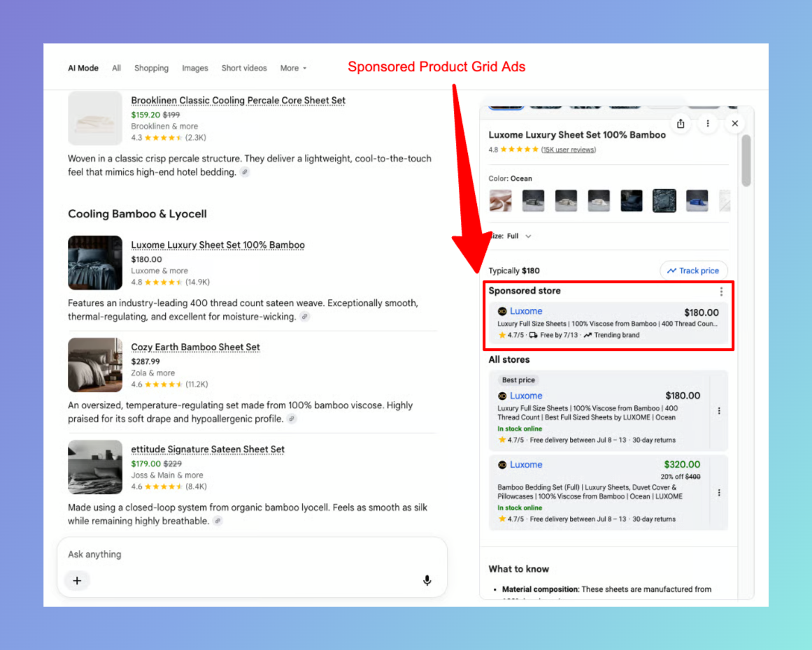Click the plus attachment button in ask box

[77, 581]
